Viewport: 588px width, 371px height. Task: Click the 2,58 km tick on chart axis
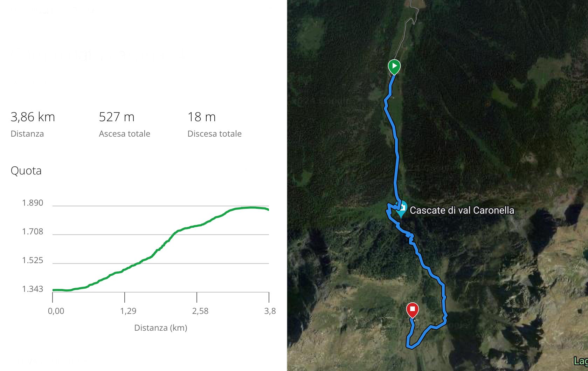coord(200,311)
